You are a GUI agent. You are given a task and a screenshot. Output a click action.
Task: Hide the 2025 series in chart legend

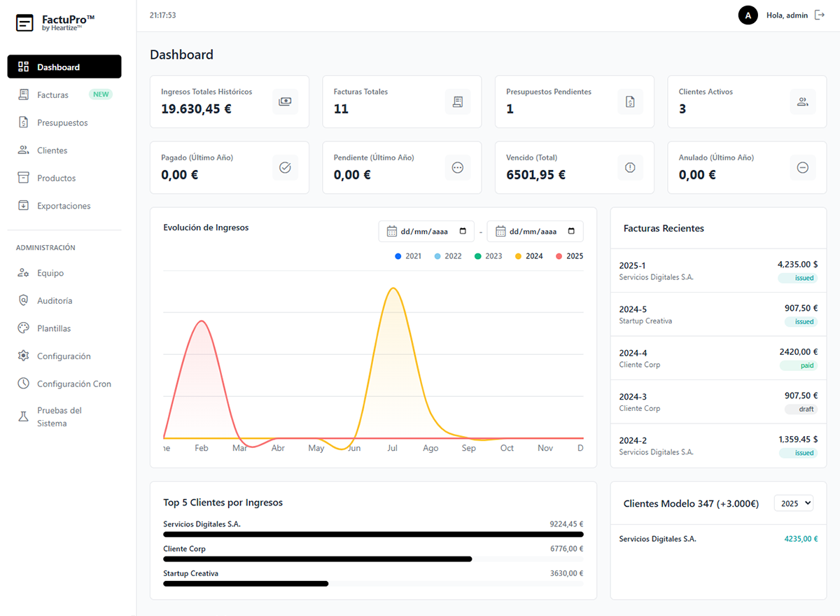pyautogui.click(x=568, y=256)
